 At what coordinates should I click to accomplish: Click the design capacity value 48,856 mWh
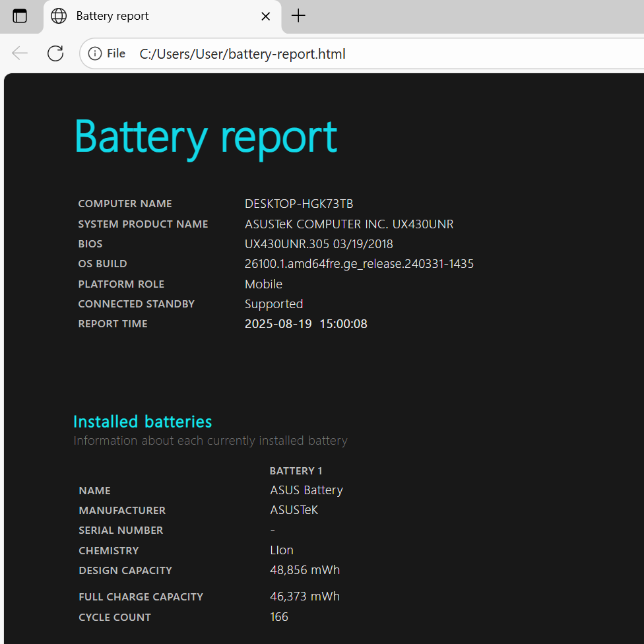[x=305, y=570]
